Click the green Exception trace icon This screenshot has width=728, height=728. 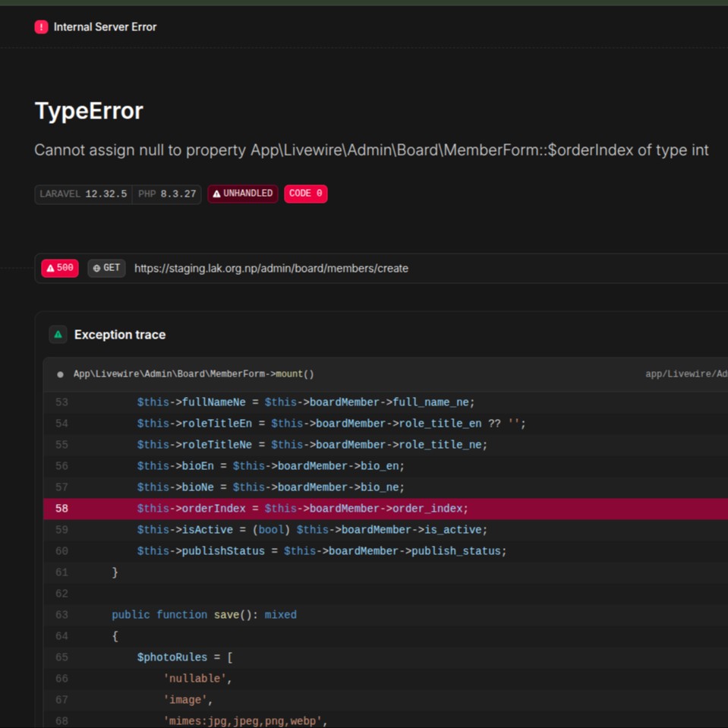[58, 335]
